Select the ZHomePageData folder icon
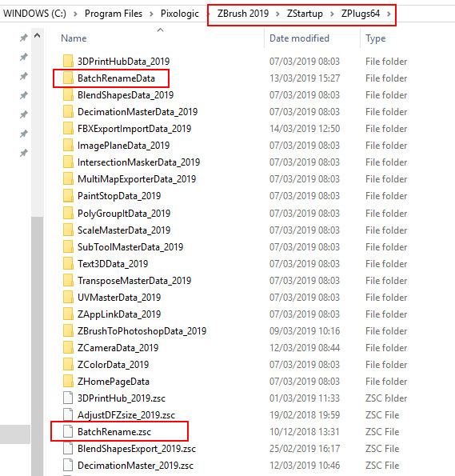The image size is (455, 476). tap(68, 382)
